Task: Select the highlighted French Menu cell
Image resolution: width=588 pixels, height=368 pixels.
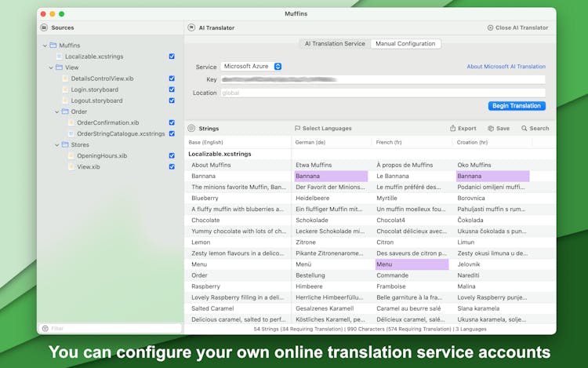Action: 412,264
